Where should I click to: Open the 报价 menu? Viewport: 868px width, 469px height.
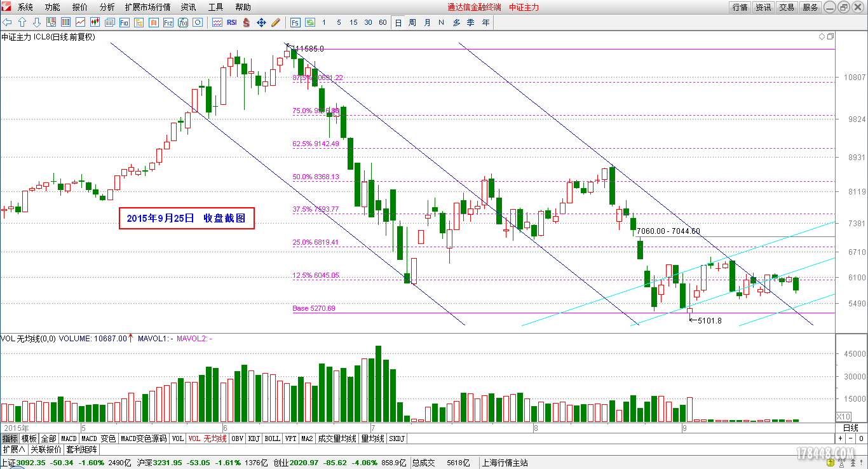pos(80,7)
